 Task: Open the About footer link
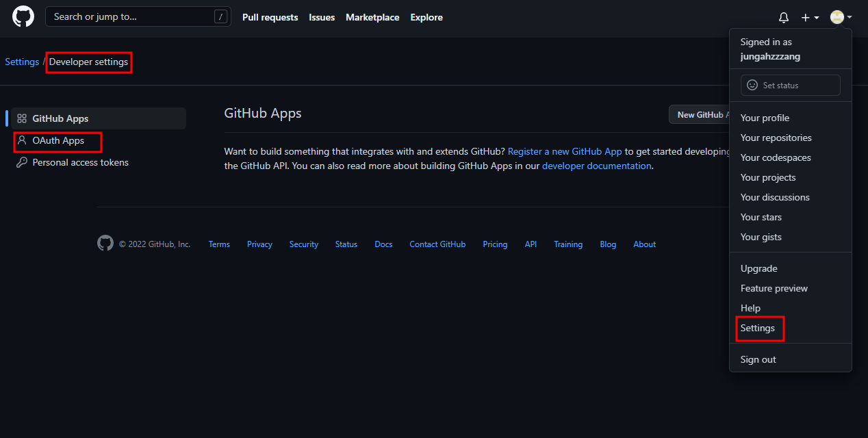(x=644, y=244)
